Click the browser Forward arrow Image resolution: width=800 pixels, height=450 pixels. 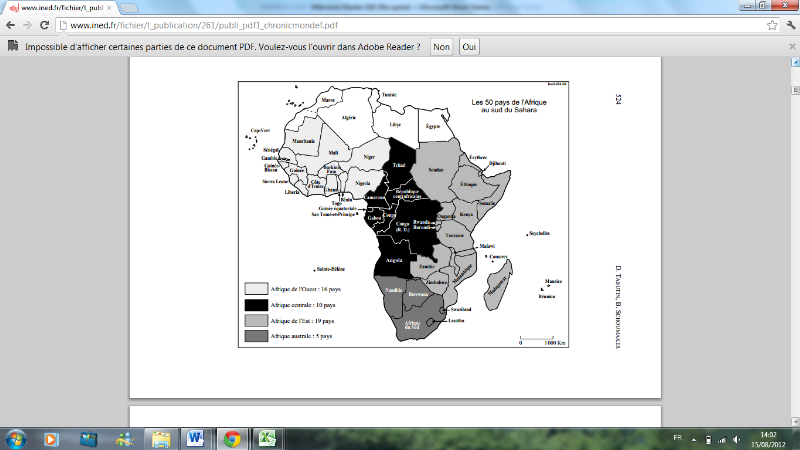(30, 25)
